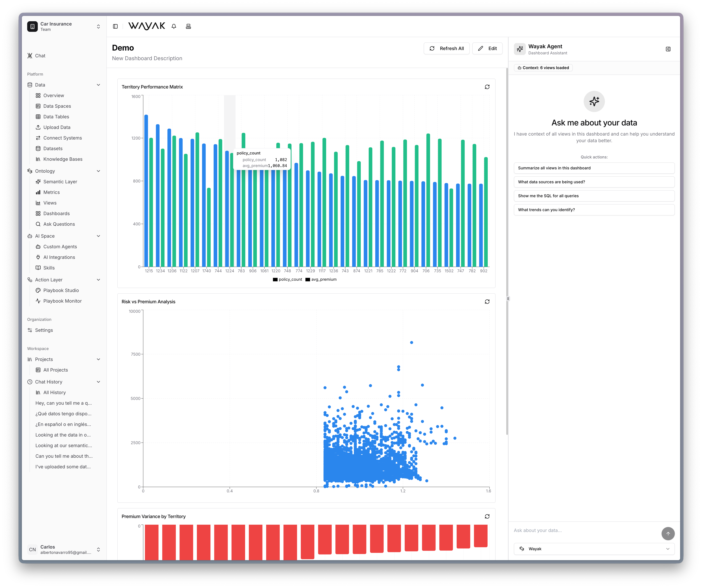Image resolution: width=702 pixels, height=588 pixels.
Task: Click Refresh All button
Action: (446, 48)
